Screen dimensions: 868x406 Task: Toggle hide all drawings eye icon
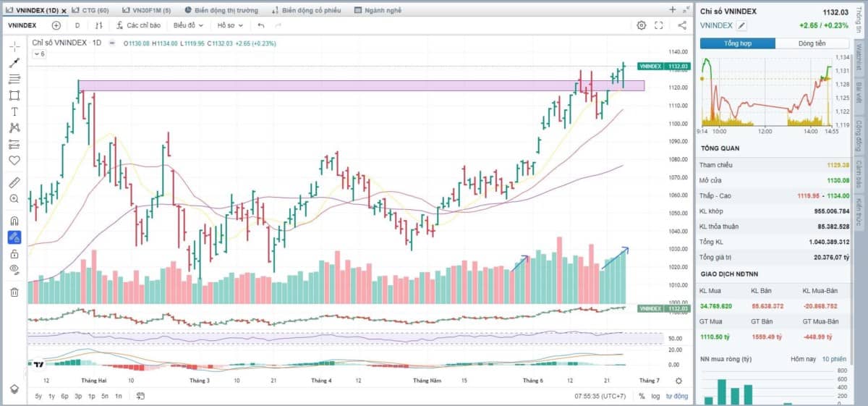[x=14, y=269]
